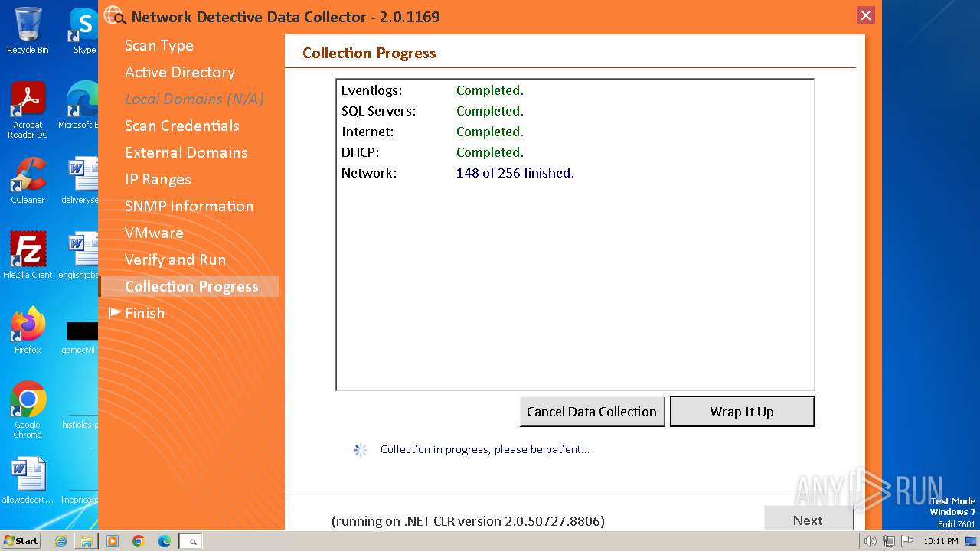The width and height of the screenshot is (980, 551).
Task: Launch Google Chrome from desktop
Action: (x=28, y=410)
